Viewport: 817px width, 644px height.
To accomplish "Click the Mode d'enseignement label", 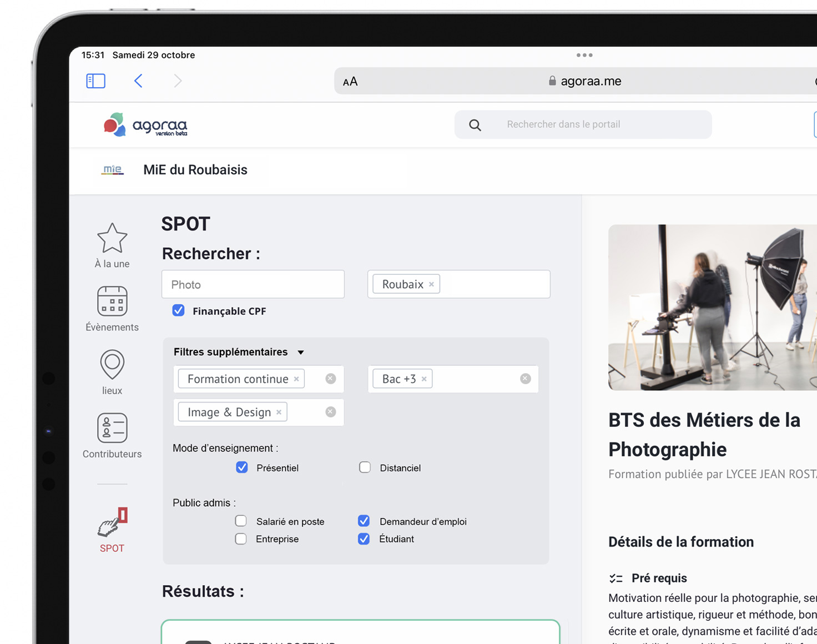I will tap(225, 448).
